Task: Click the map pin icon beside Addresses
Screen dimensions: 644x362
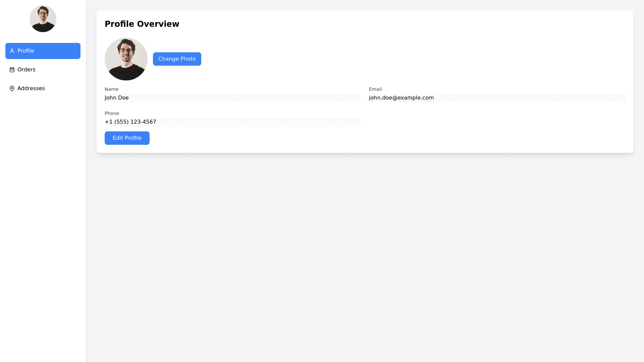Action: pyautogui.click(x=12, y=88)
